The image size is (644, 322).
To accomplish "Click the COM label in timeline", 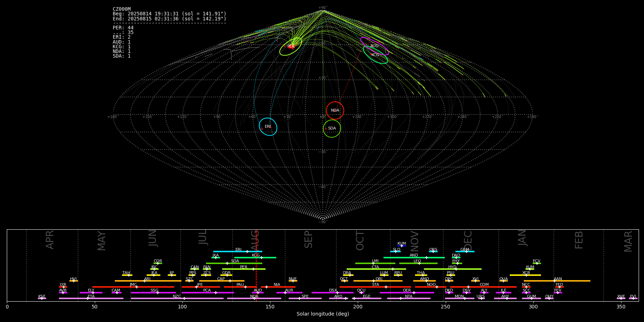I will (x=484, y=285).
